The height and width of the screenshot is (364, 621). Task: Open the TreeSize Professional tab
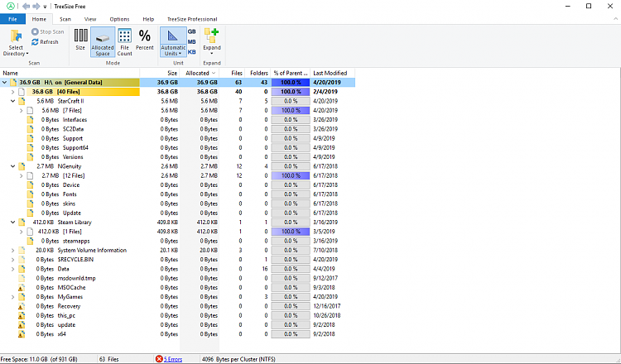click(192, 19)
